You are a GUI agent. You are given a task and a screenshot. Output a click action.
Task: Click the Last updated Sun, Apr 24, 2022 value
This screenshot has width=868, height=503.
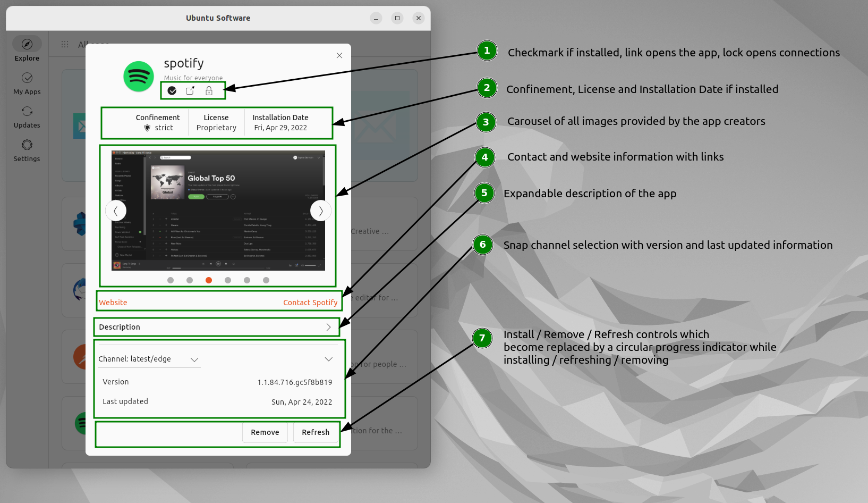[302, 402]
